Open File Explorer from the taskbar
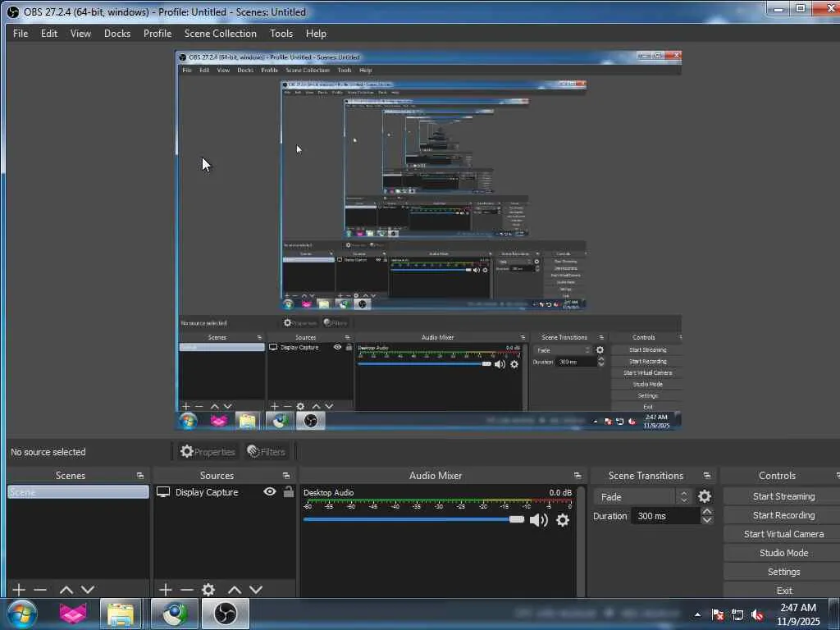The height and width of the screenshot is (630, 840). point(121,614)
